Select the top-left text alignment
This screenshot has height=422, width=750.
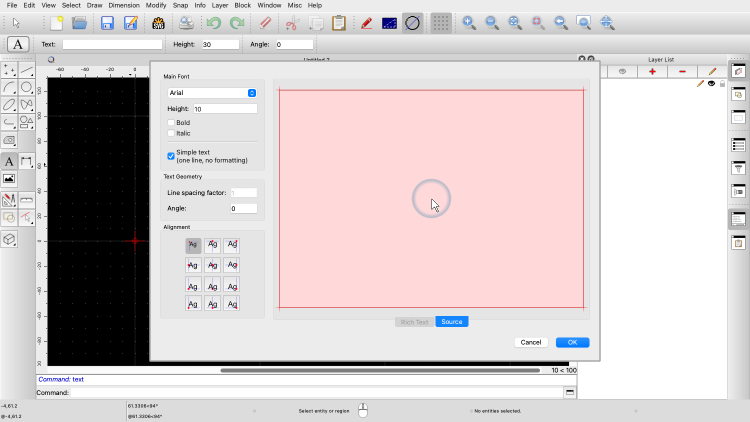[x=193, y=245]
